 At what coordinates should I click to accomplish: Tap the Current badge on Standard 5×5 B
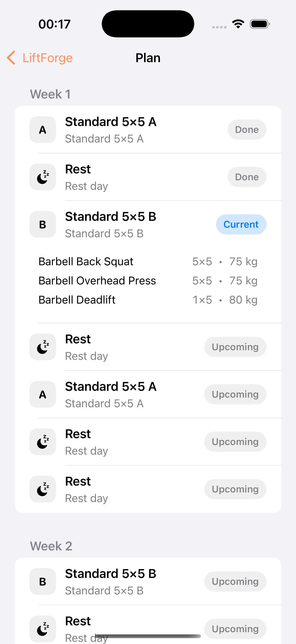coord(241,224)
